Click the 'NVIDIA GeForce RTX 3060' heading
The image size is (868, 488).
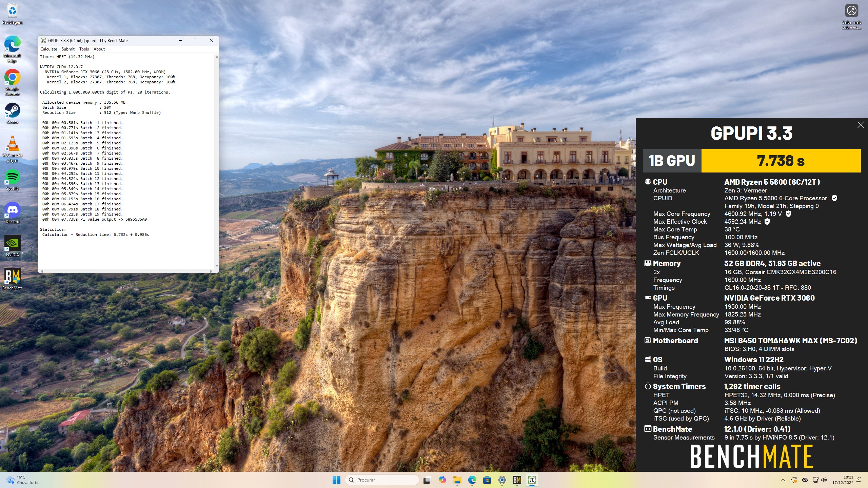click(x=769, y=298)
